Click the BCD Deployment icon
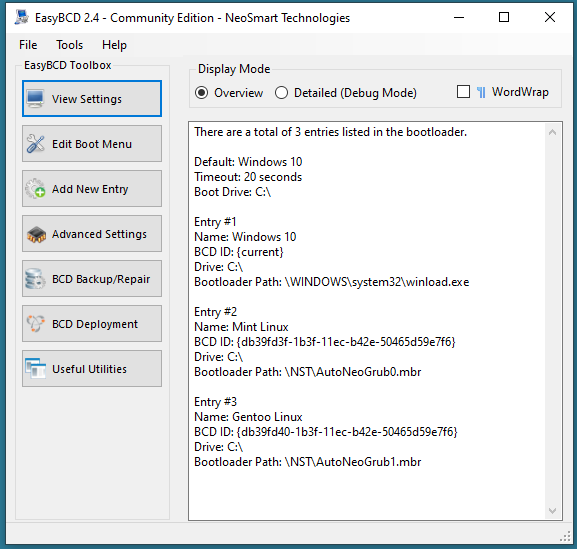 [x=35, y=323]
